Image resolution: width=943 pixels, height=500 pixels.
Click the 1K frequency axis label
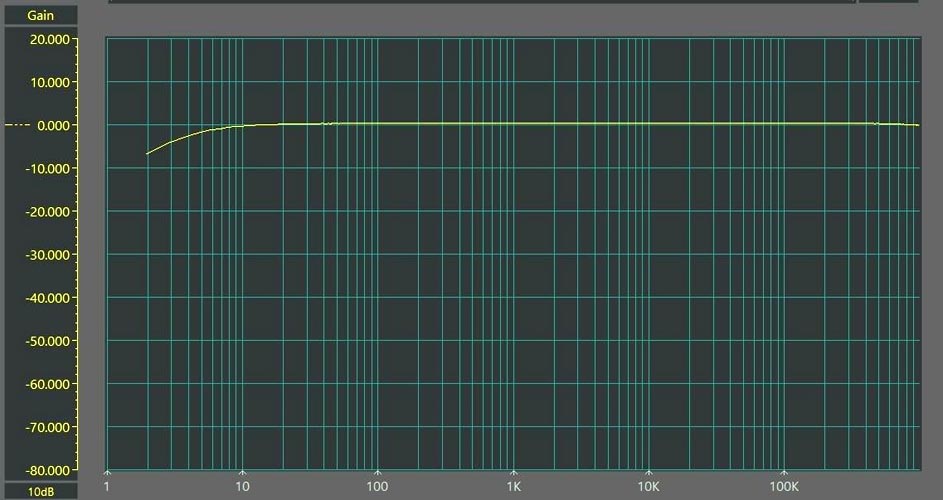click(513, 486)
